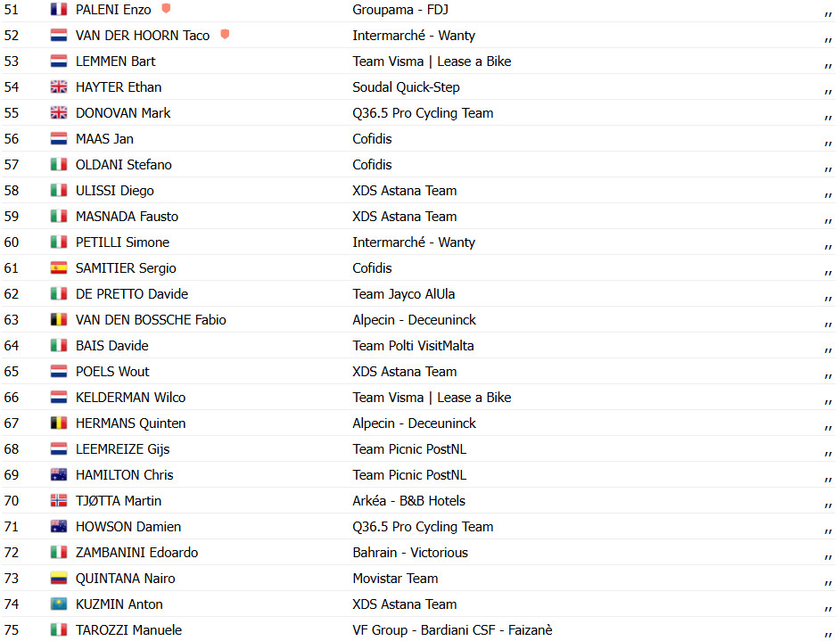840x641 pixels.
Task: Open Team Visma | Lease a Bike in row 53
Action: coord(432,61)
